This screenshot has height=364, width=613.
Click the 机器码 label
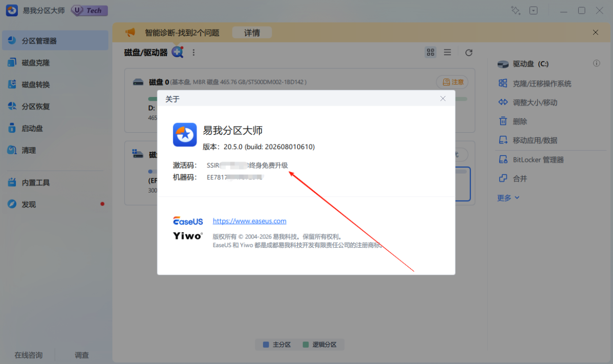185,178
